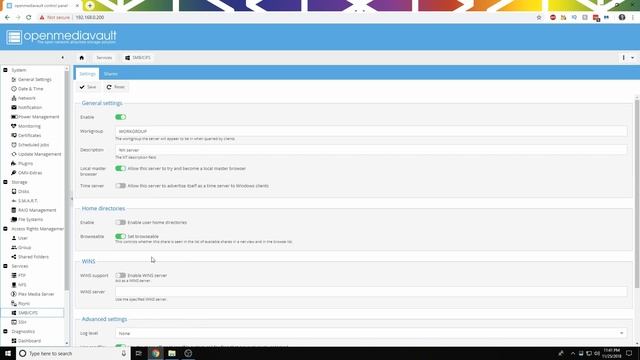Open the Monitoring page
The width and height of the screenshot is (640, 360).
pos(29,127)
